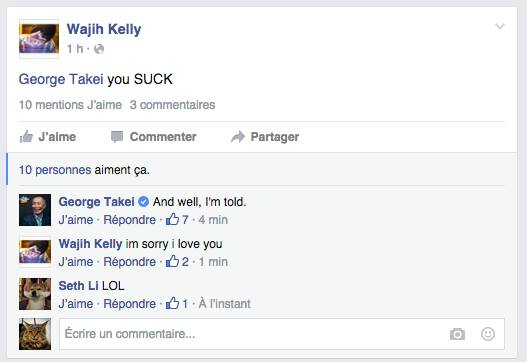The width and height of the screenshot is (527, 362).
Task: Click thumbs-up count on Seth Li's comment
Action: 177,304
